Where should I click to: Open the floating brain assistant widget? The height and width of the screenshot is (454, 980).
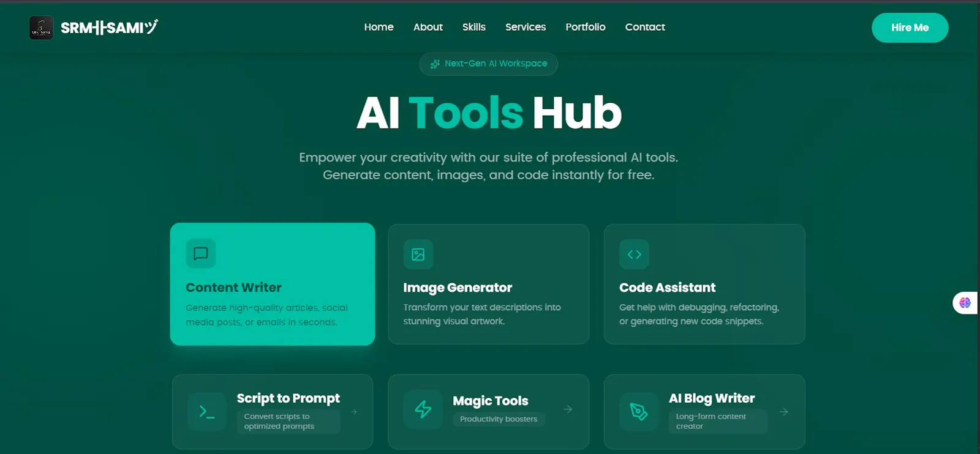pos(965,303)
